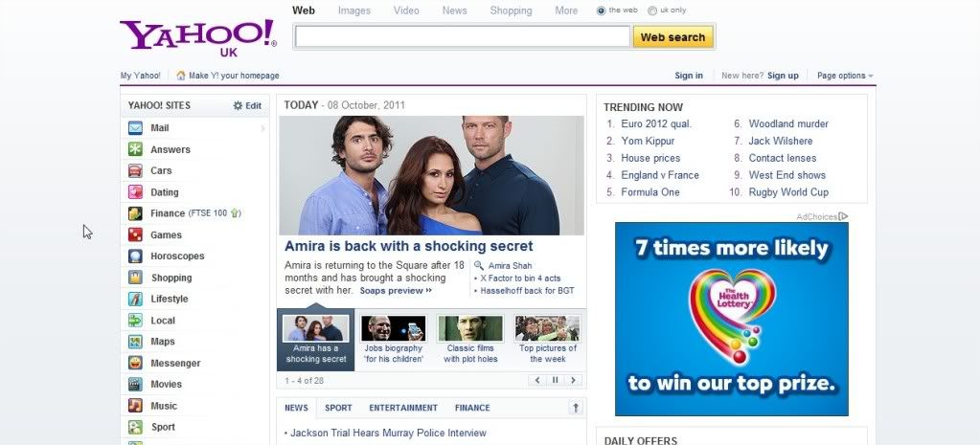Switch to the Sport news tab
980x445 pixels.
click(x=339, y=408)
